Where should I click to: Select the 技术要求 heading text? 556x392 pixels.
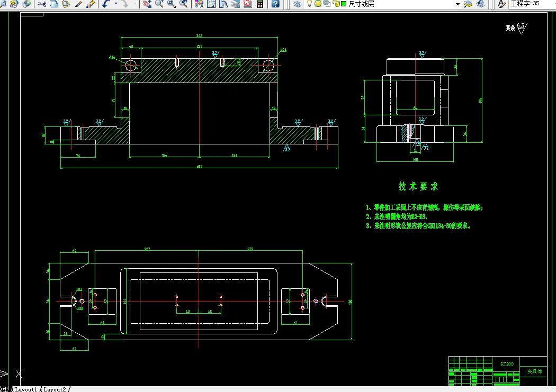(x=418, y=187)
